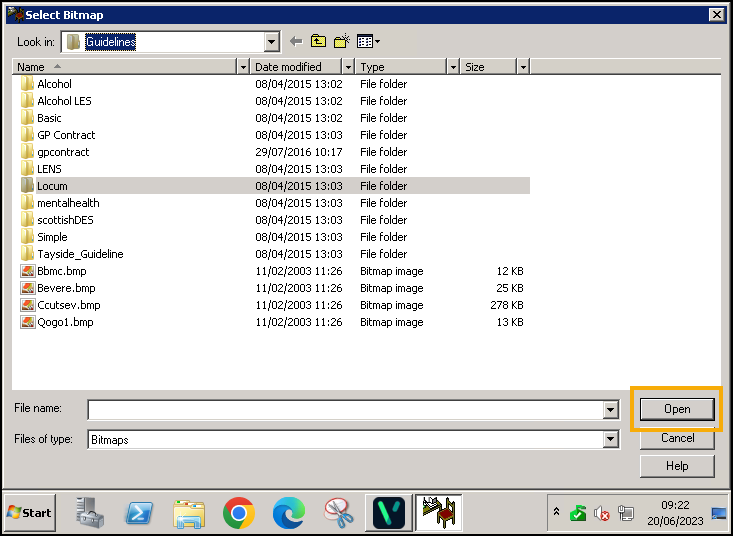Click the Back navigation arrow icon
Screen dimensions: 733x536
point(296,41)
